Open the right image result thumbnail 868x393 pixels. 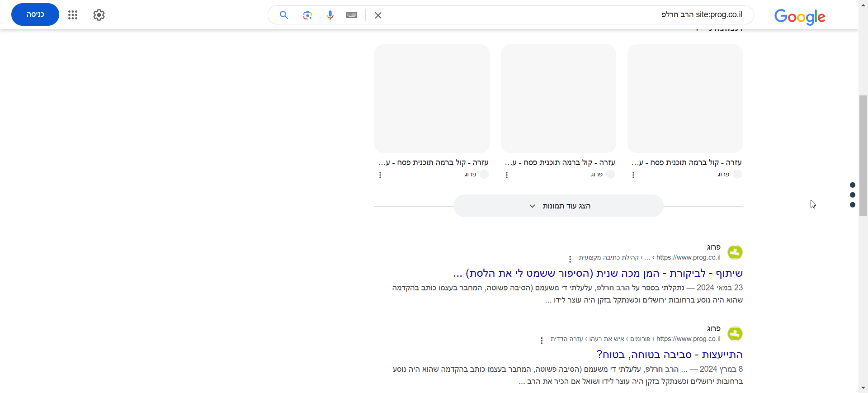tap(685, 98)
